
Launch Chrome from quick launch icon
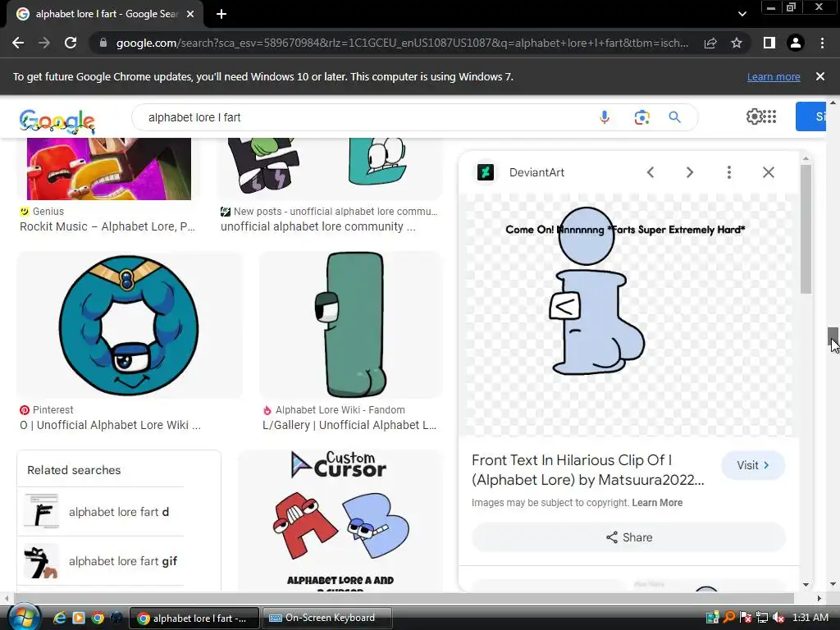click(x=97, y=618)
